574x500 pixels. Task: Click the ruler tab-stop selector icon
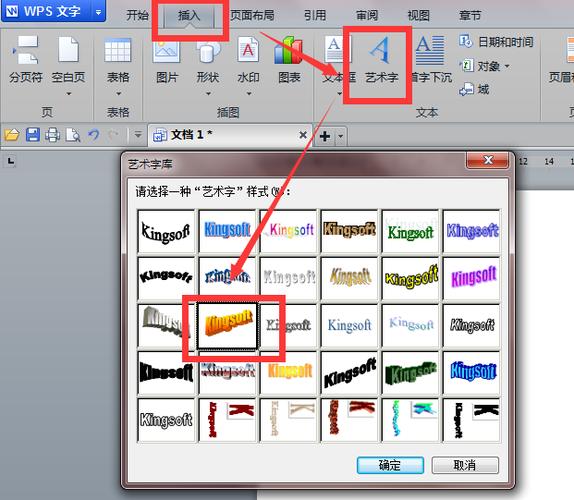[x=11, y=161]
